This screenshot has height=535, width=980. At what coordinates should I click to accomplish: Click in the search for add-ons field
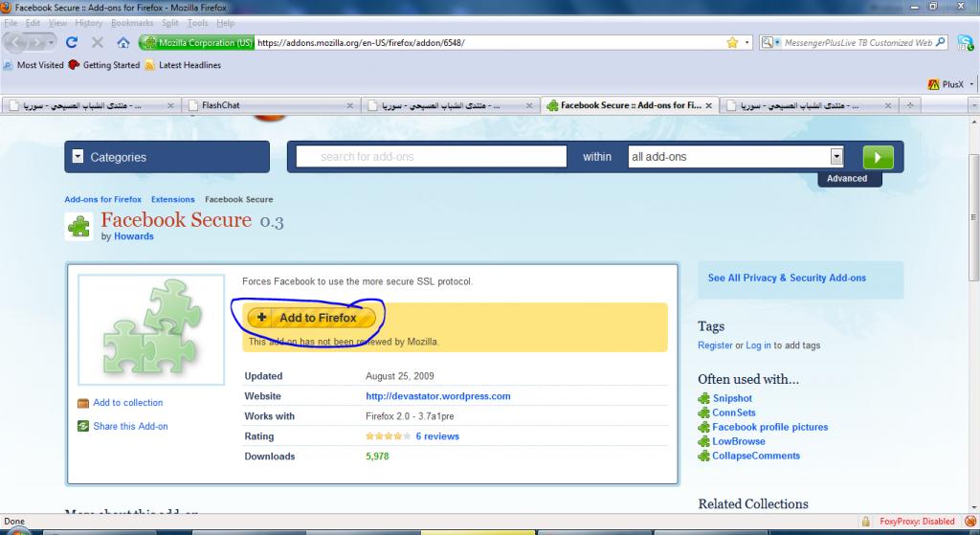point(431,157)
